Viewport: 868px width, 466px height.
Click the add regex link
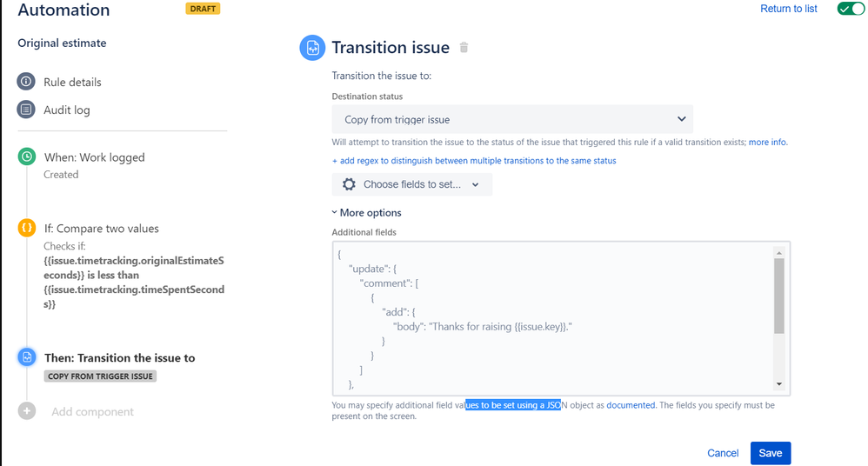(474, 161)
